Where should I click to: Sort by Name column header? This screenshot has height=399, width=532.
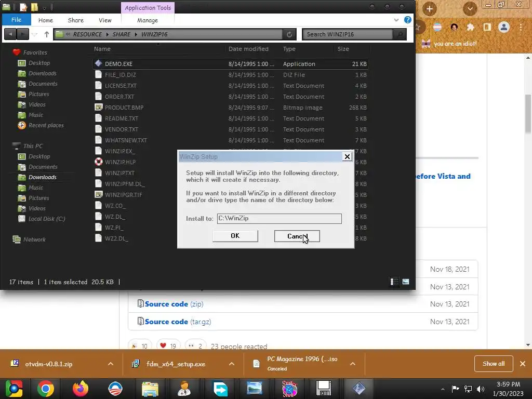point(102,49)
